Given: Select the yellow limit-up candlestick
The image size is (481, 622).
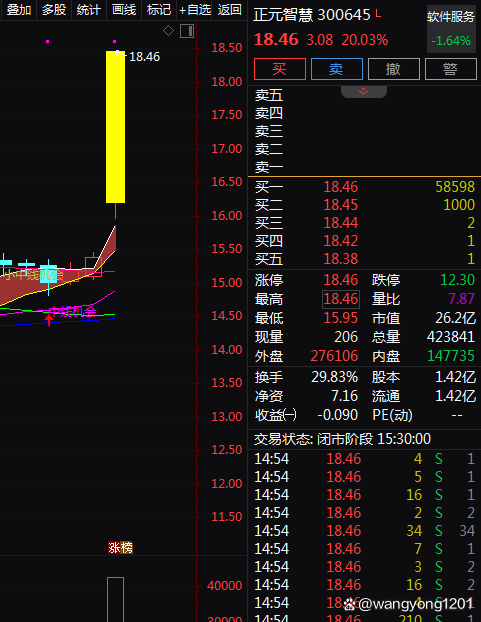Looking at the screenshot, I should (115, 127).
